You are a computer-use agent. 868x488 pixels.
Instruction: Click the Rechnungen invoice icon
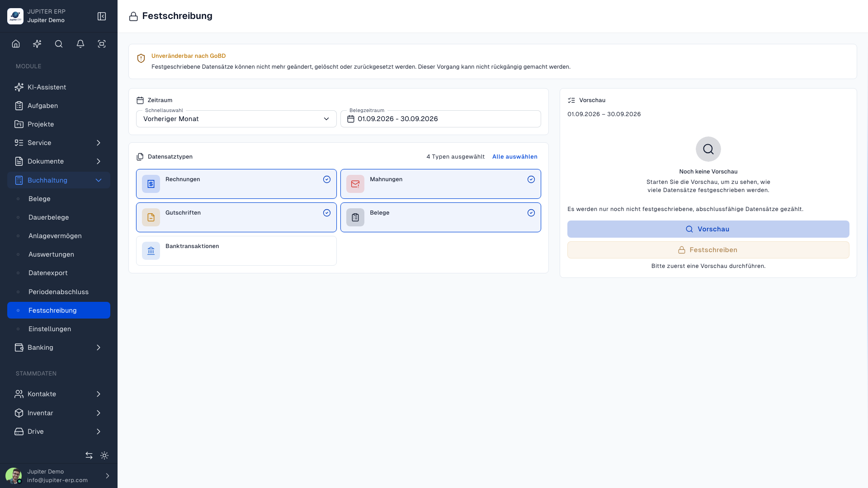click(151, 184)
